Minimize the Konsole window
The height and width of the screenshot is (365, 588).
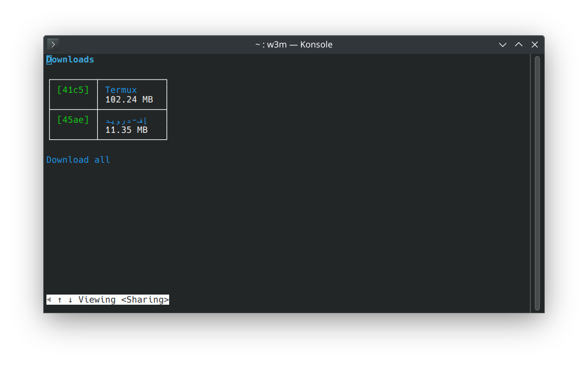click(503, 45)
